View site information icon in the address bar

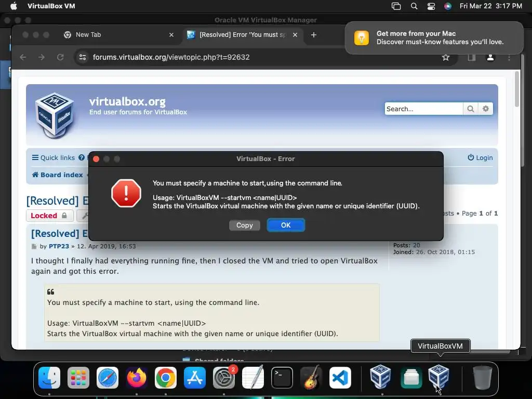pyautogui.click(x=83, y=57)
